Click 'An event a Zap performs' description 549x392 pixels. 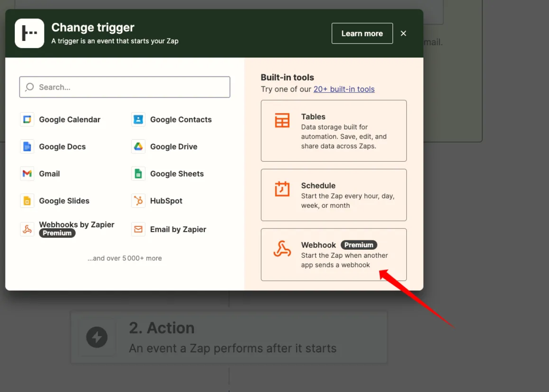point(233,348)
